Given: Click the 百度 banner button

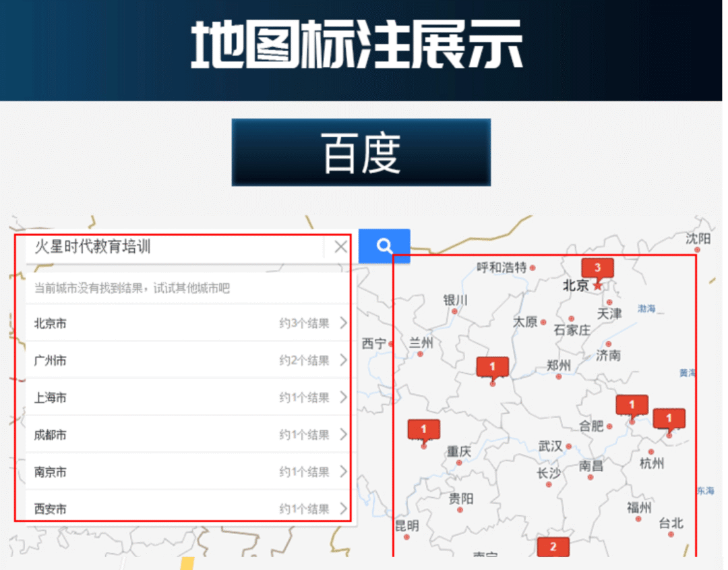Looking at the screenshot, I should pos(361,152).
